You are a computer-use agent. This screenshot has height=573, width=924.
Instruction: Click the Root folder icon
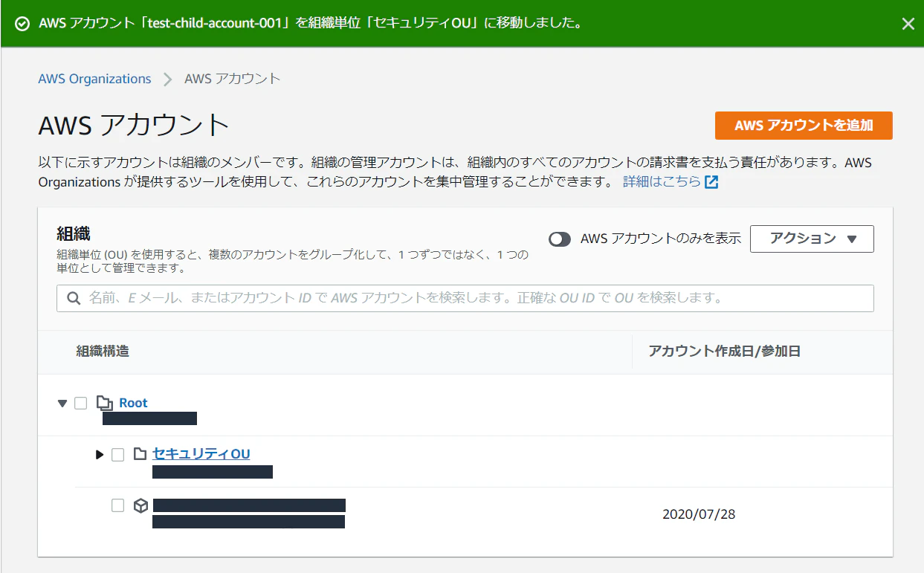(104, 403)
